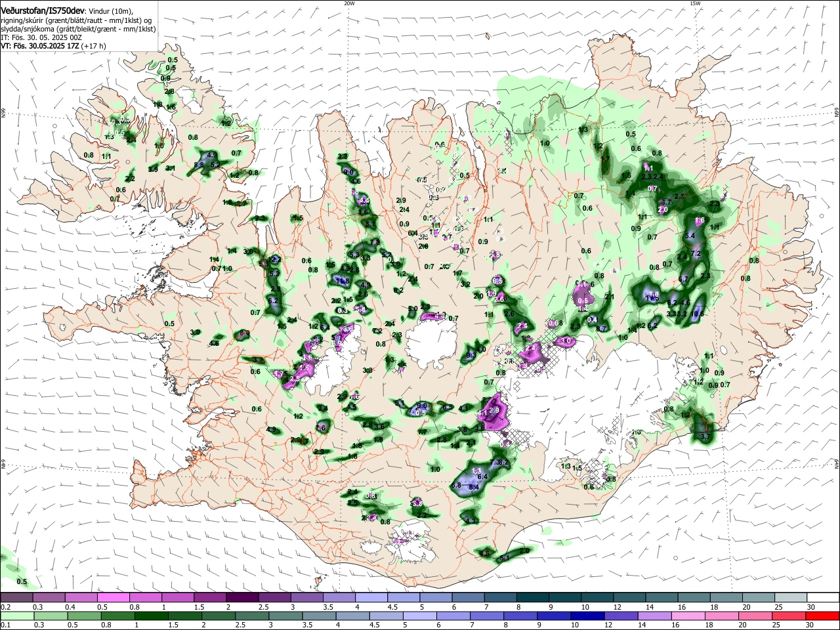Screen dimensions: 840x630
Task: Click the 'Veðurstofan/IS750dev' title text
Action: (x=43, y=11)
